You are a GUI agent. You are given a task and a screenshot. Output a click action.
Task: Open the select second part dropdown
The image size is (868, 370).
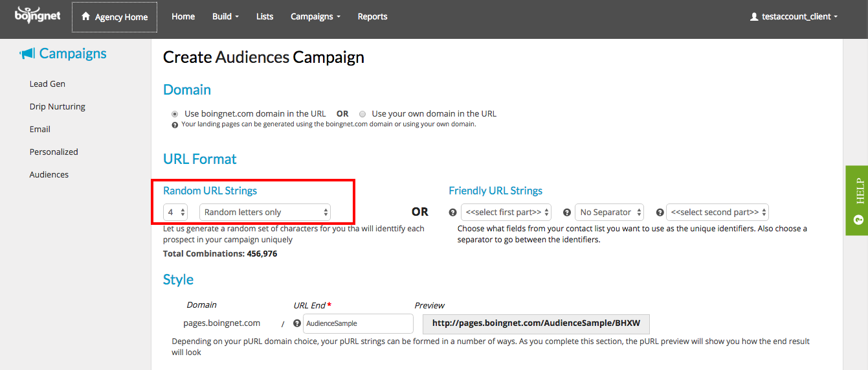(x=717, y=212)
